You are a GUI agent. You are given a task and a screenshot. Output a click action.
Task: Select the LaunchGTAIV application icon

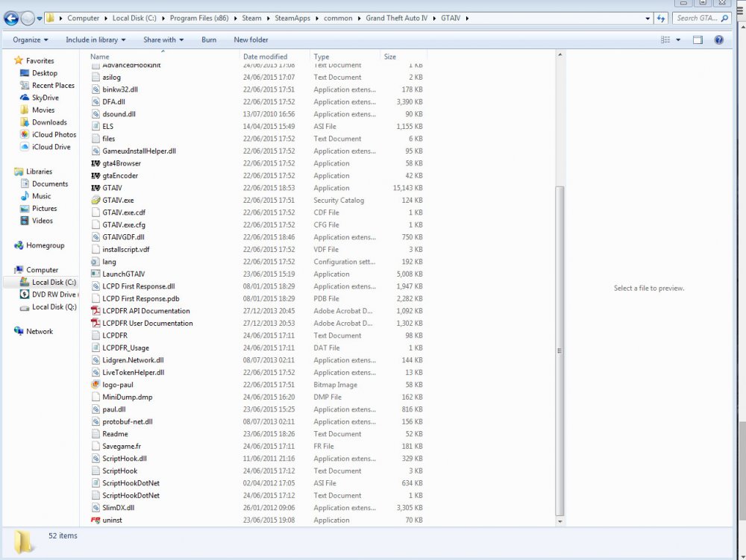pyautogui.click(x=95, y=274)
